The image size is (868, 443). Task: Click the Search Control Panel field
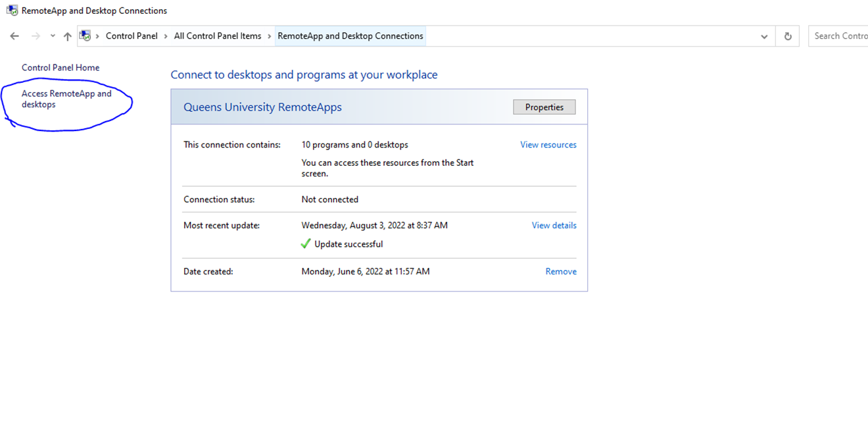pyautogui.click(x=838, y=36)
